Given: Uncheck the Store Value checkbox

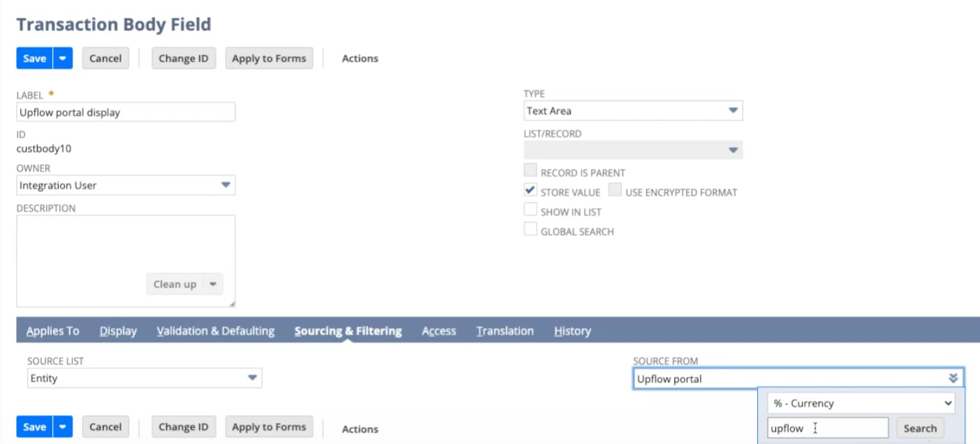Looking at the screenshot, I should 531,190.
